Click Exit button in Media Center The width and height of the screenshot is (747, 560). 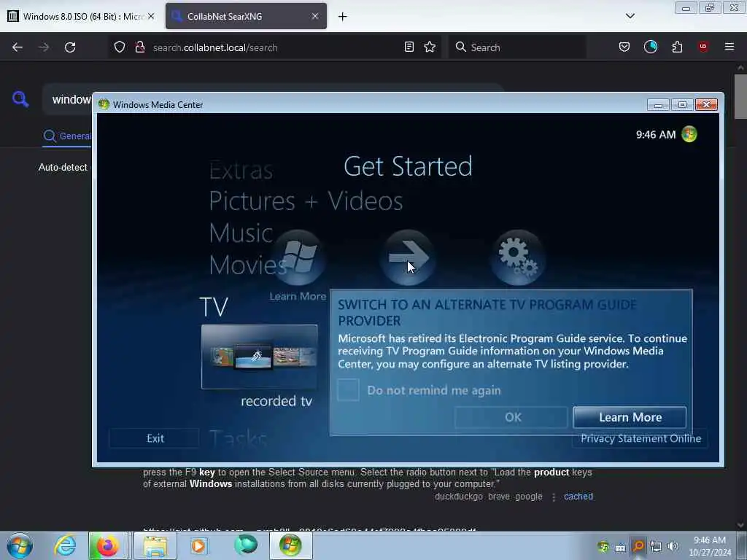155,438
